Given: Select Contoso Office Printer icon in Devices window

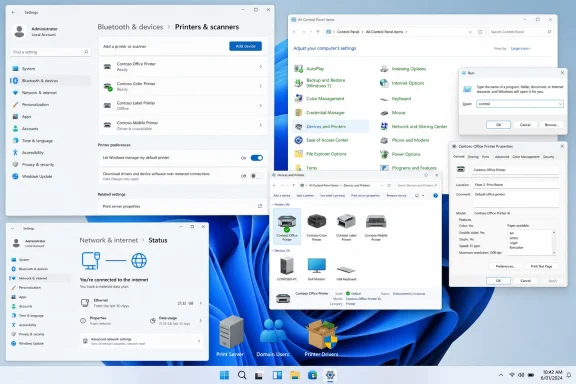Looking at the screenshot, I should click(287, 226).
